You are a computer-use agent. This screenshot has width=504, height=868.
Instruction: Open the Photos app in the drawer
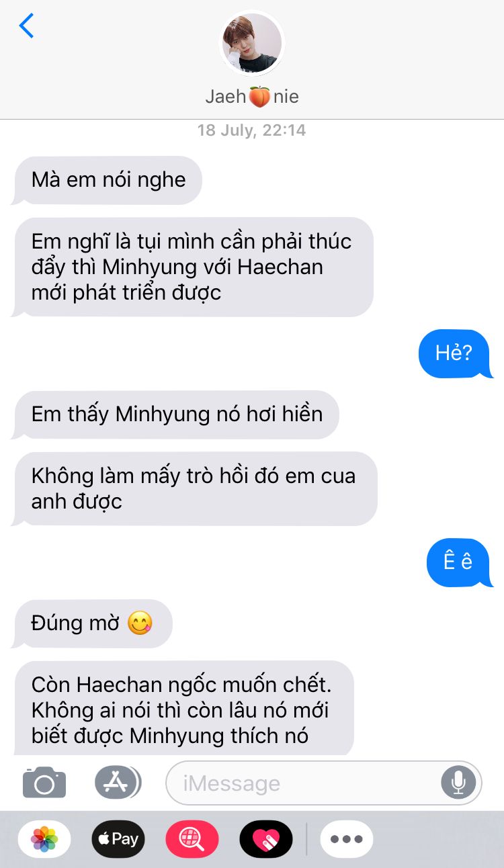click(44, 839)
